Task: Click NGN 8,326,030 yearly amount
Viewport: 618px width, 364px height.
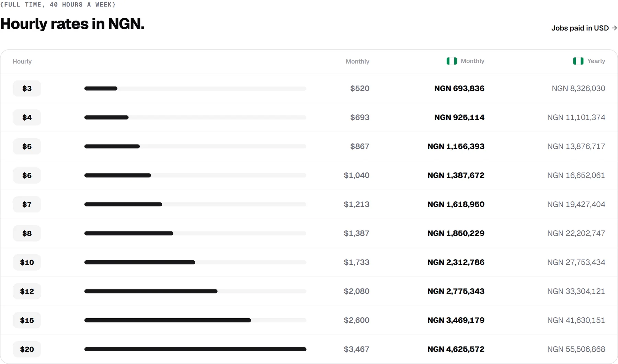Action: click(x=579, y=89)
